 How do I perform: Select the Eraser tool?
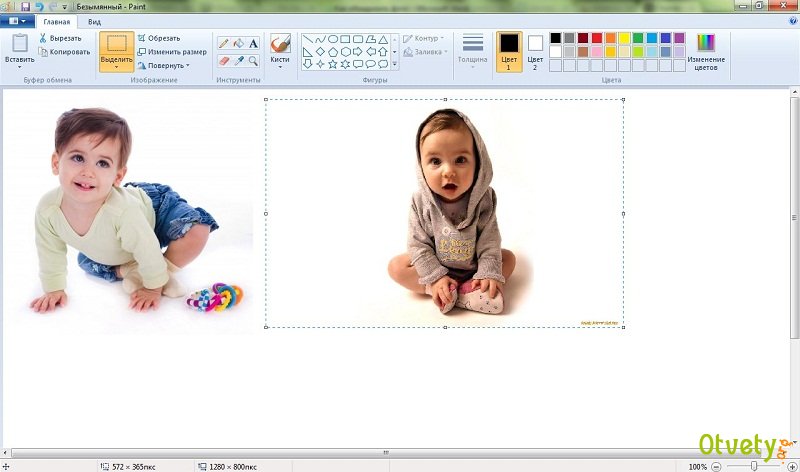224,60
